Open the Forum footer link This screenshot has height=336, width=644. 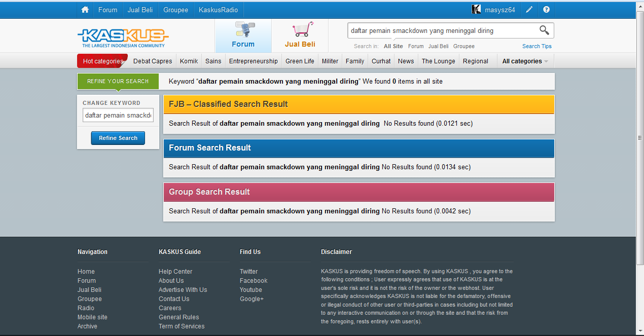(x=87, y=281)
